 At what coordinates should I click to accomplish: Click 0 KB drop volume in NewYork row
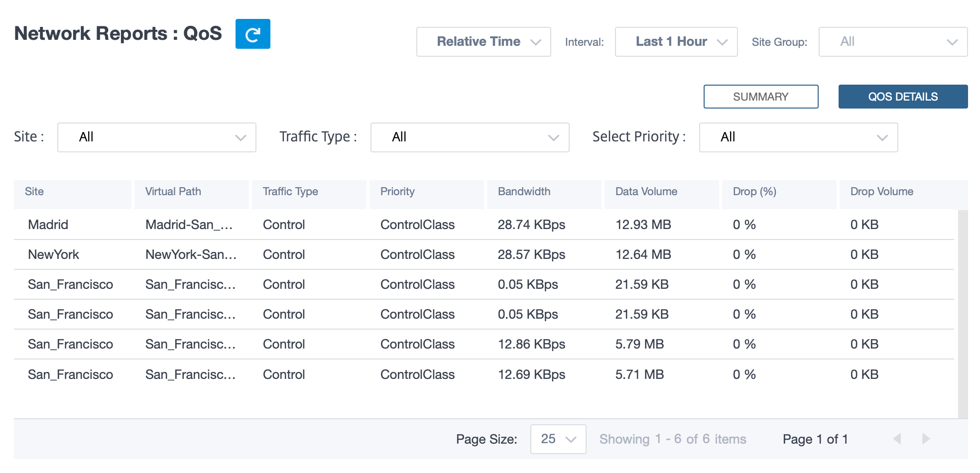point(864,254)
